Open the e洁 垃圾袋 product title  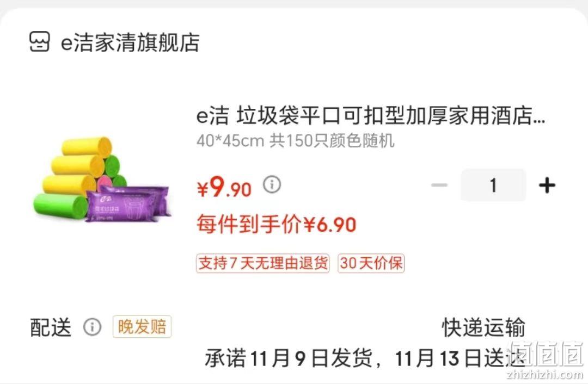click(x=371, y=116)
